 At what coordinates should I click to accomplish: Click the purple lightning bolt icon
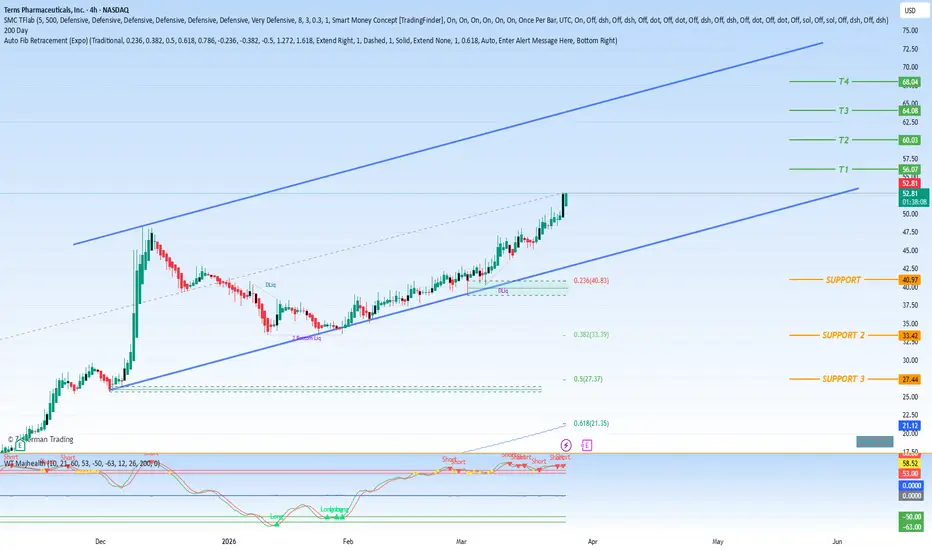[x=566, y=445]
